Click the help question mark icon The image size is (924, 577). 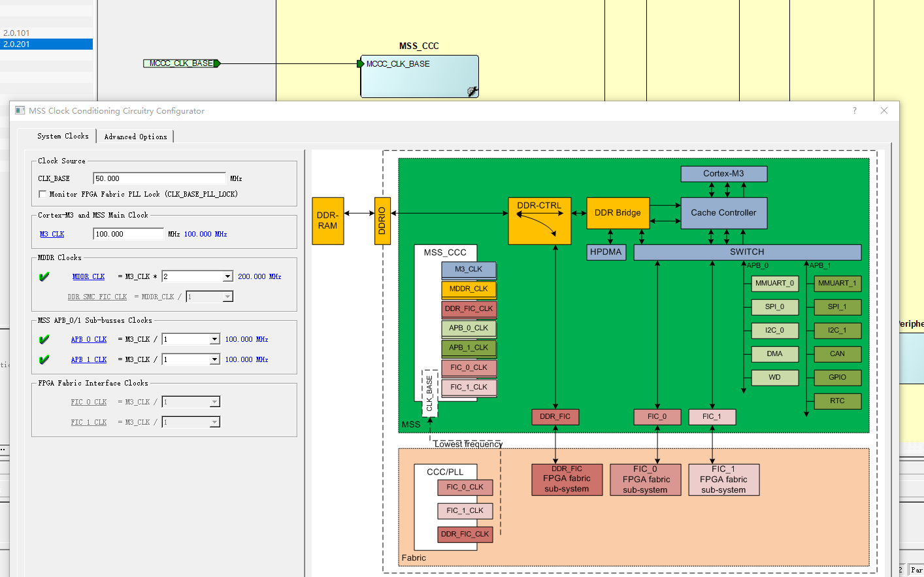tap(854, 110)
